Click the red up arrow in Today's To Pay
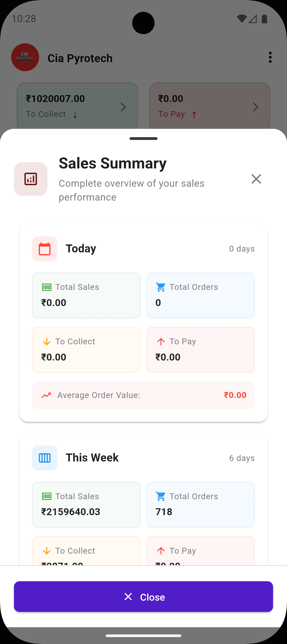Screen dimensions: 287x644 click(161, 342)
